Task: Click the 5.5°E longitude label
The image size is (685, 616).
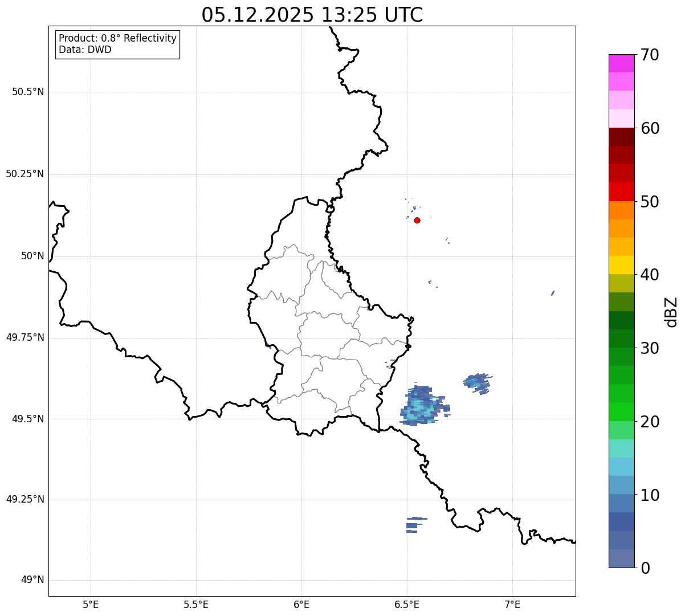Action: pos(196,604)
